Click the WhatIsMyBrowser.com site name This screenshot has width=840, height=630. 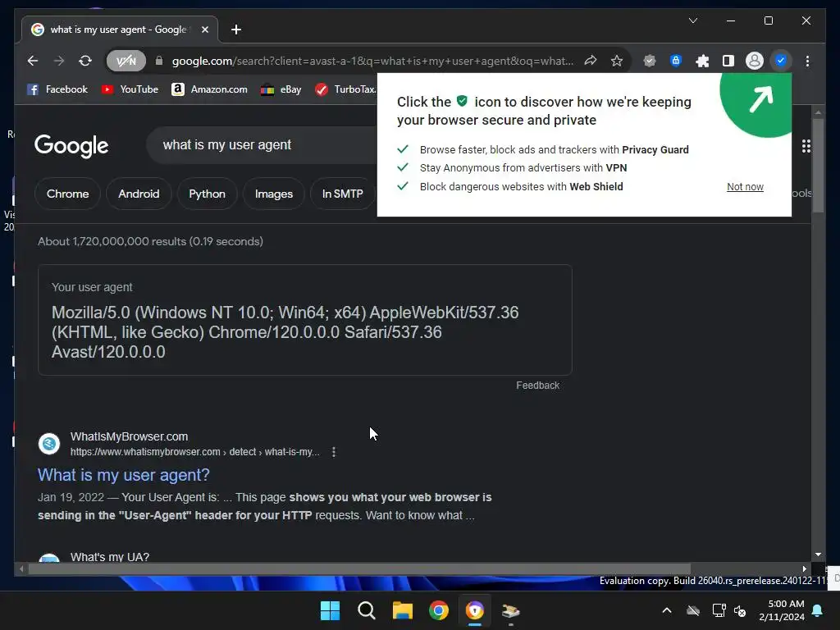pos(129,436)
